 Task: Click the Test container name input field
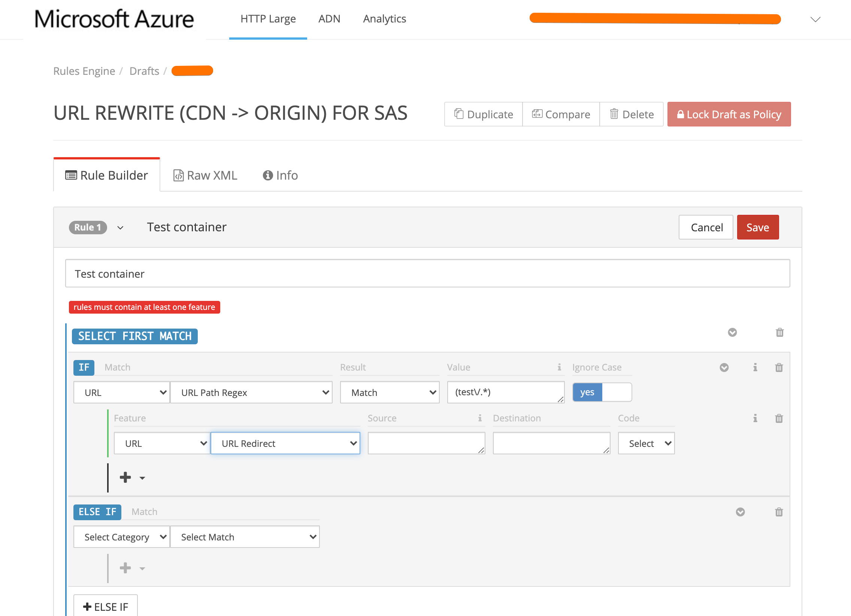point(428,273)
